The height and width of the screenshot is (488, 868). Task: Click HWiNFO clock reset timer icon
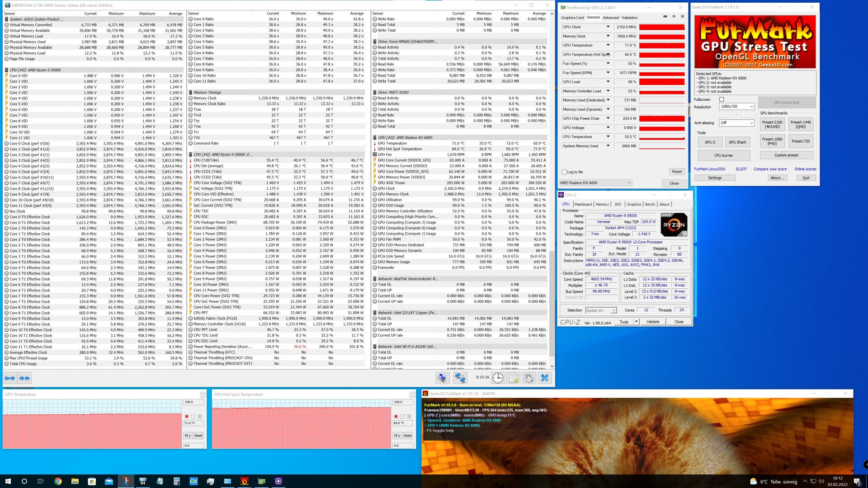point(498,378)
